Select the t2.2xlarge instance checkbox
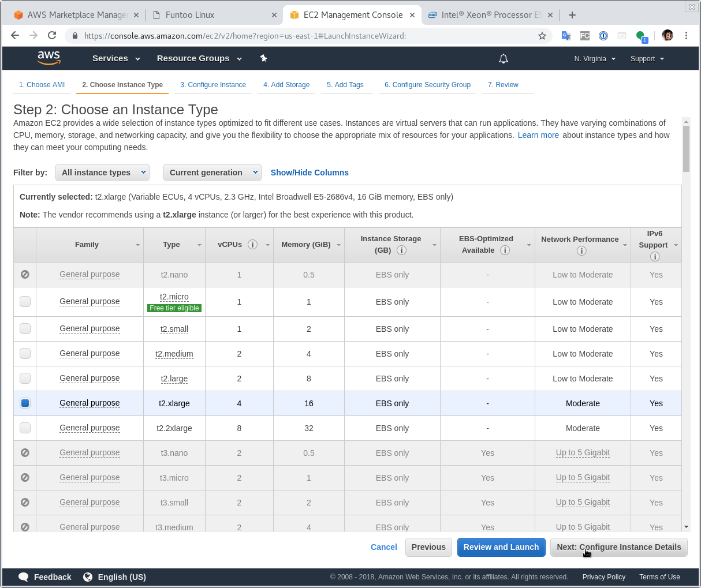Image resolution: width=701 pixels, height=588 pixels. [25, 428]
